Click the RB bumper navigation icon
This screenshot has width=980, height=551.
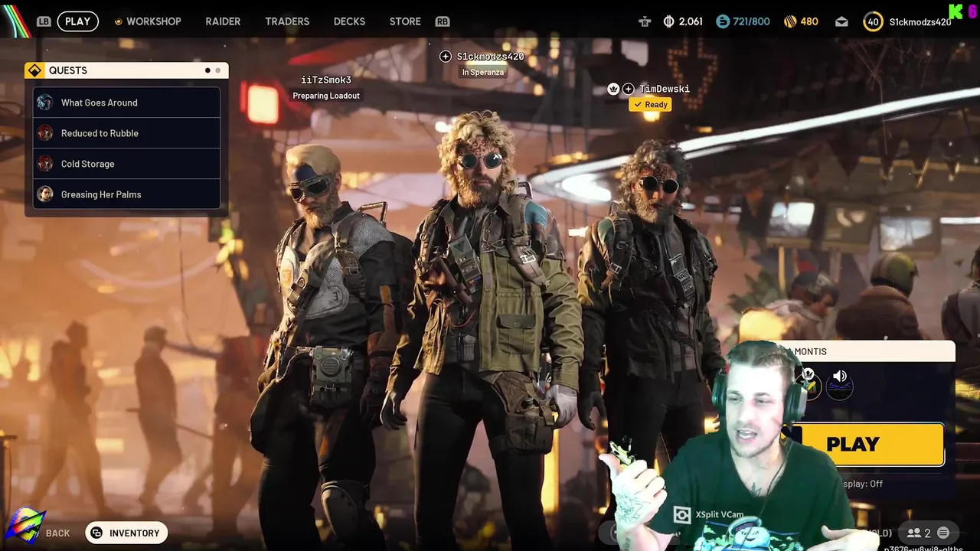(x=443, y=21)
